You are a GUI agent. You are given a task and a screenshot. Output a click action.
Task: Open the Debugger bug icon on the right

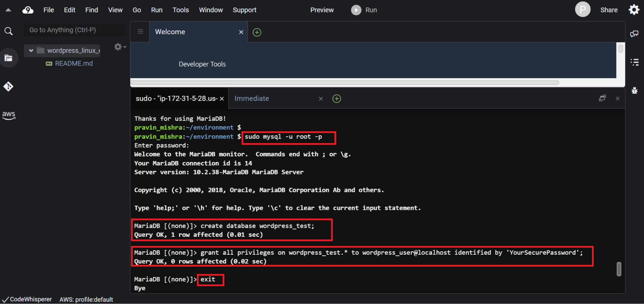(635, 90)
